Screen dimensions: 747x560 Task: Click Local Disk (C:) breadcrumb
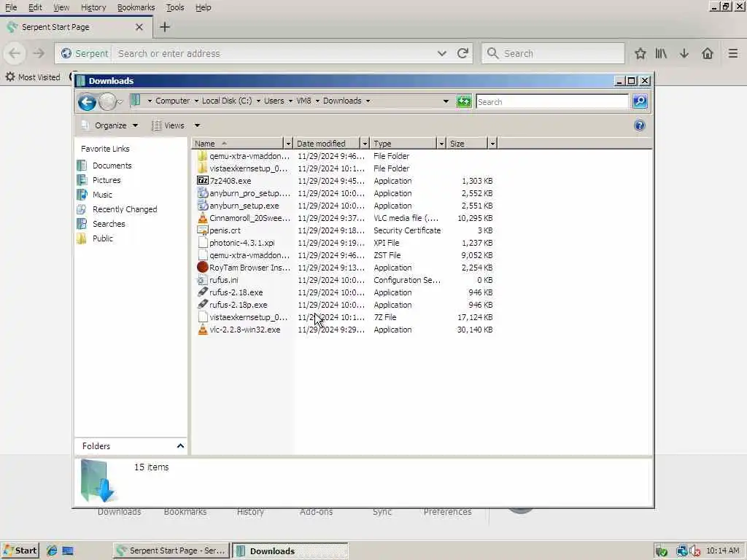pos(227,101)
